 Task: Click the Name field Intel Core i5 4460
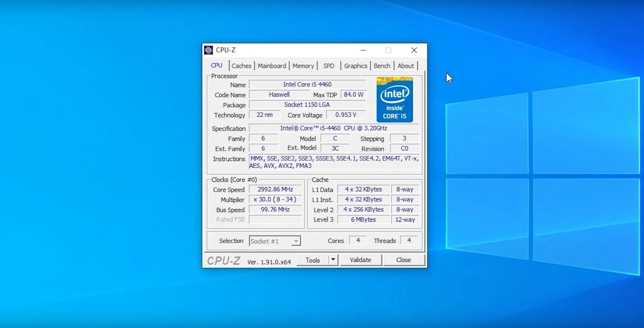point(307,84)
